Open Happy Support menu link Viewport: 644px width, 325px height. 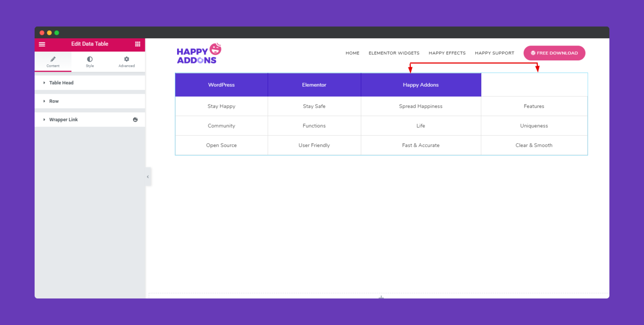(x=494, y=53)
